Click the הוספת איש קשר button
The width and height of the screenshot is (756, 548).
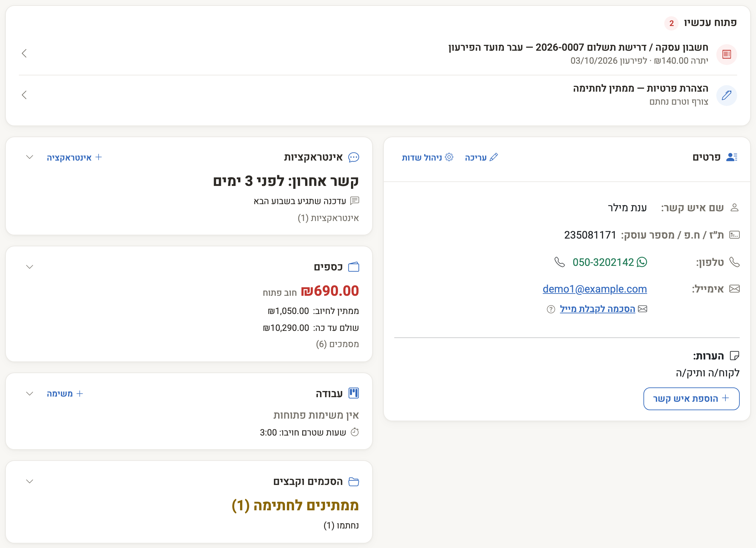tap(691, 398)
